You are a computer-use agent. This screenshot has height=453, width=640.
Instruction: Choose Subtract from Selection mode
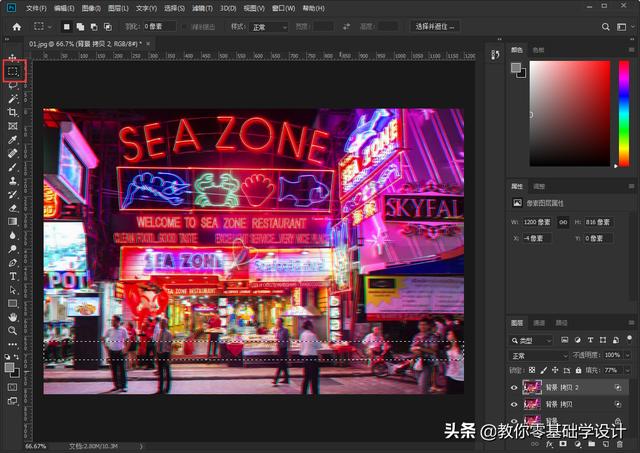pos(94,27)
